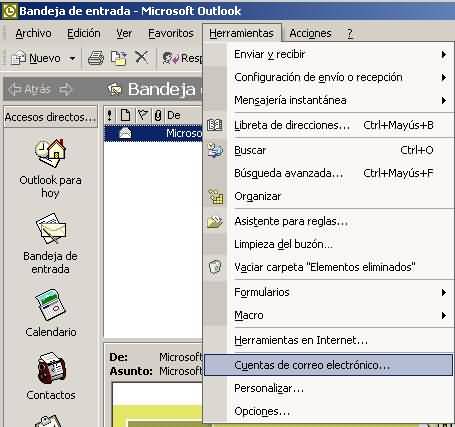
Task: Choose Cuentas de correo electrónico menu entry
Action: click(x=328, y=365)
